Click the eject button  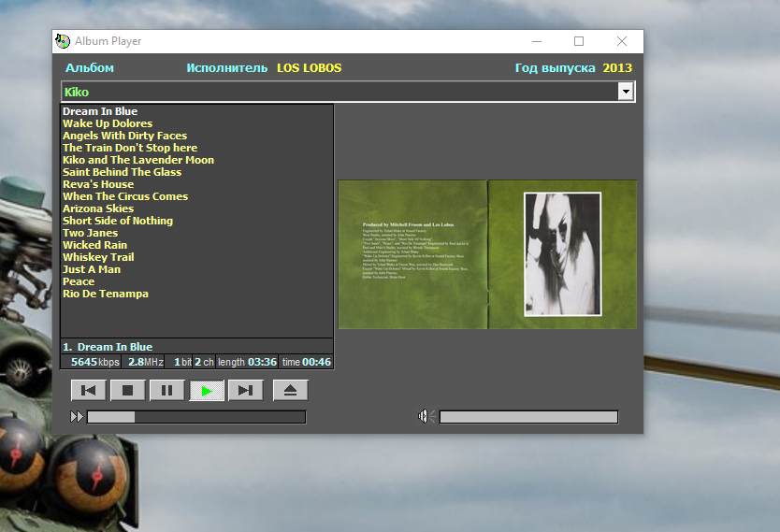[x=291, y=390]
